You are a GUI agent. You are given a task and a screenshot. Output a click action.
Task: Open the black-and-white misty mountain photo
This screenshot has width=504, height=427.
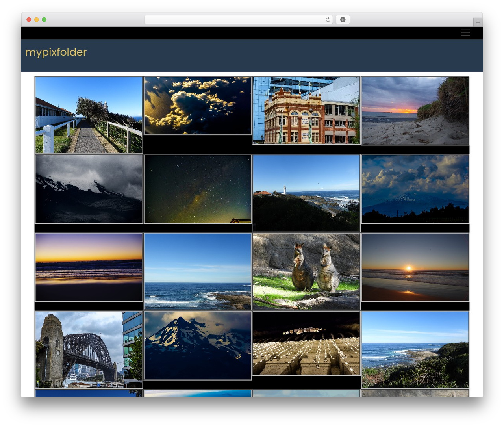[89, 189]
